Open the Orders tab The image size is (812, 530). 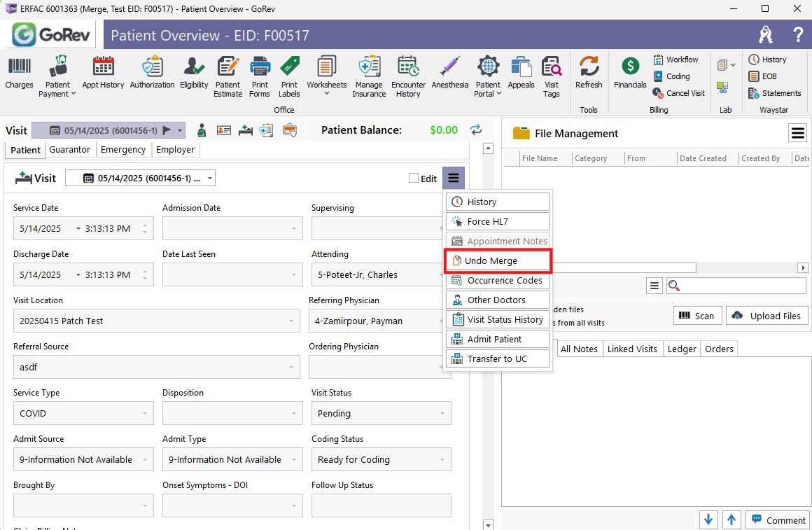click(x=720, y=349)
